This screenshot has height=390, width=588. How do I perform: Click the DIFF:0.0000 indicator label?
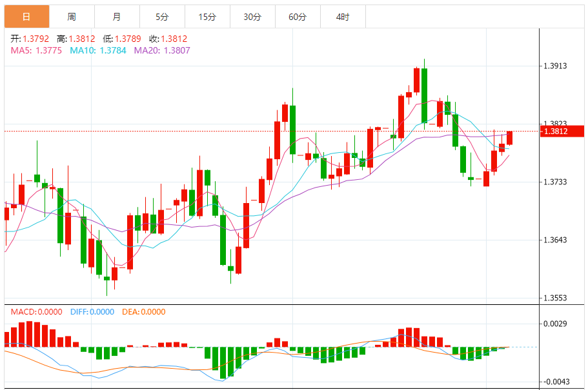(92, 312)
